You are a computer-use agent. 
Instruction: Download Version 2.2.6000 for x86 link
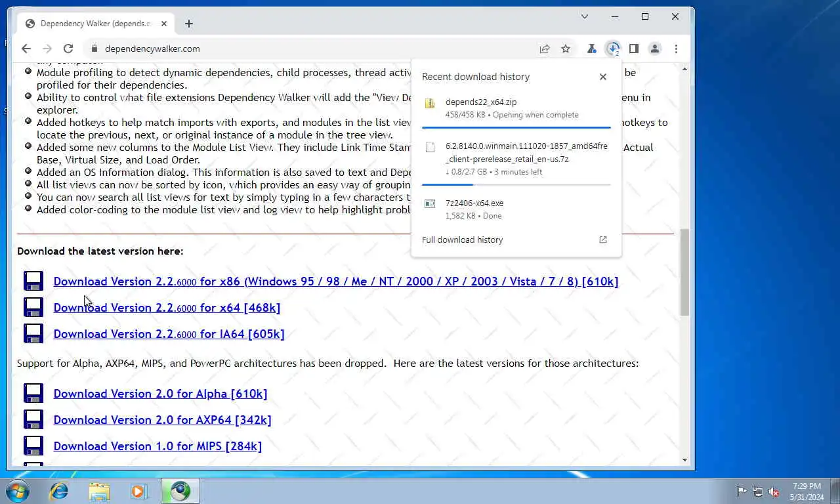click(336, 282)
